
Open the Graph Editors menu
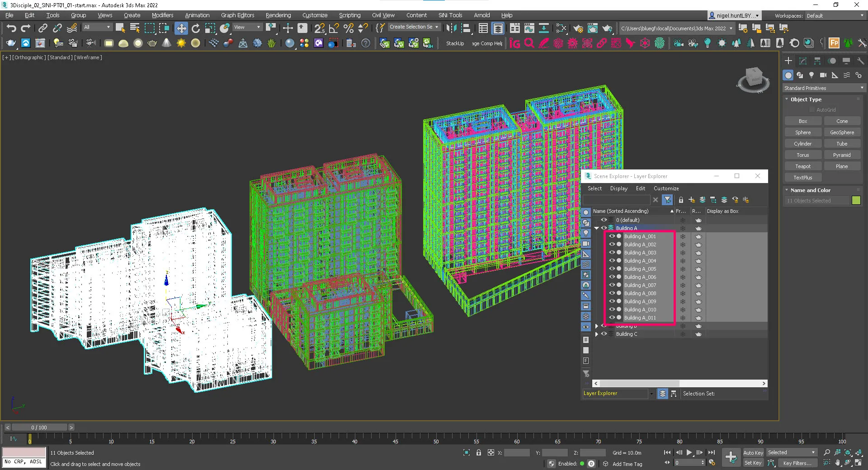click(x=237, y=15)
